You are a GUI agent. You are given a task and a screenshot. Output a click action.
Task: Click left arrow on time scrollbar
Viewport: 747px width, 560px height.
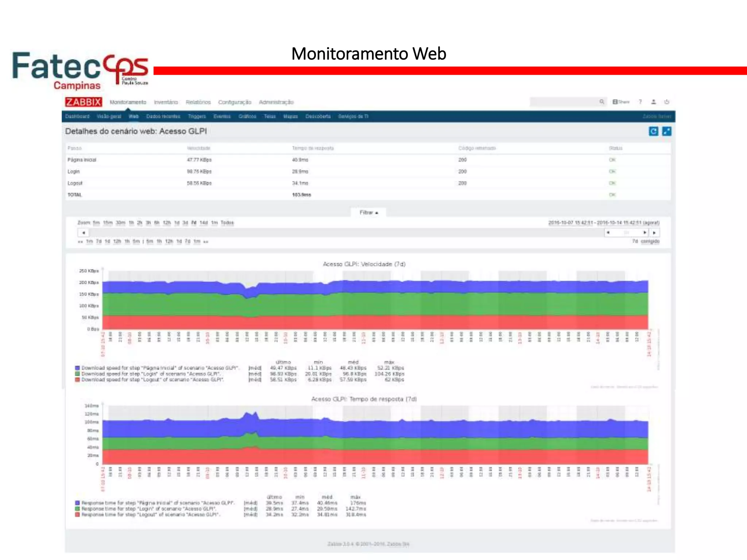point(84,233)
